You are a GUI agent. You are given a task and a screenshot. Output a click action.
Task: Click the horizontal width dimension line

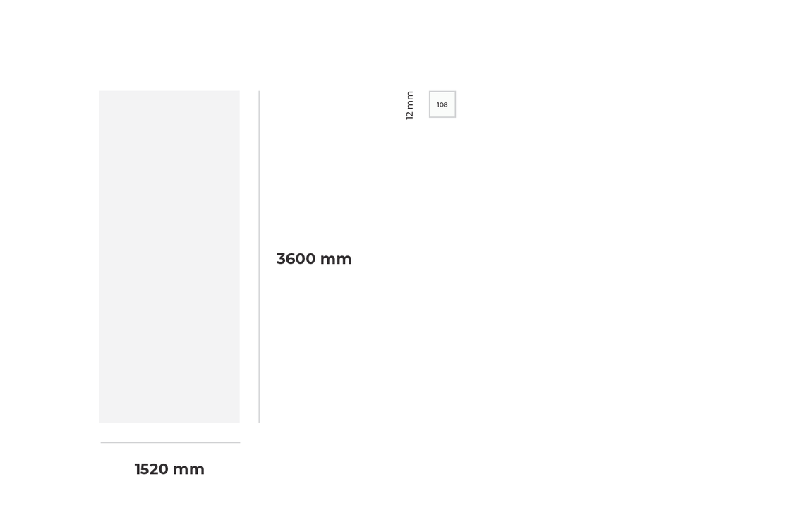(170, 443)
